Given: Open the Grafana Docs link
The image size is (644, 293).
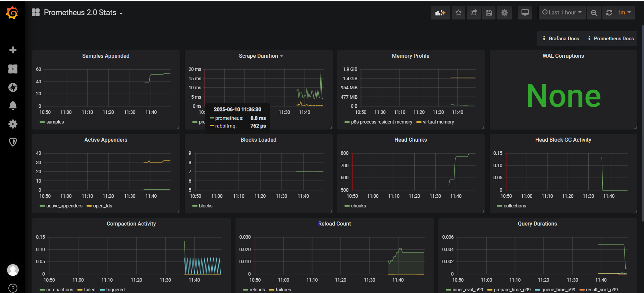Looking at the screenshot, I should click(x=560, y=39).
